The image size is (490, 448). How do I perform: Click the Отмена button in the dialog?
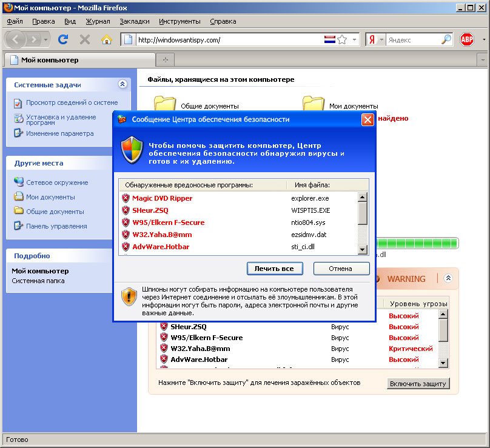coord(341,269)
